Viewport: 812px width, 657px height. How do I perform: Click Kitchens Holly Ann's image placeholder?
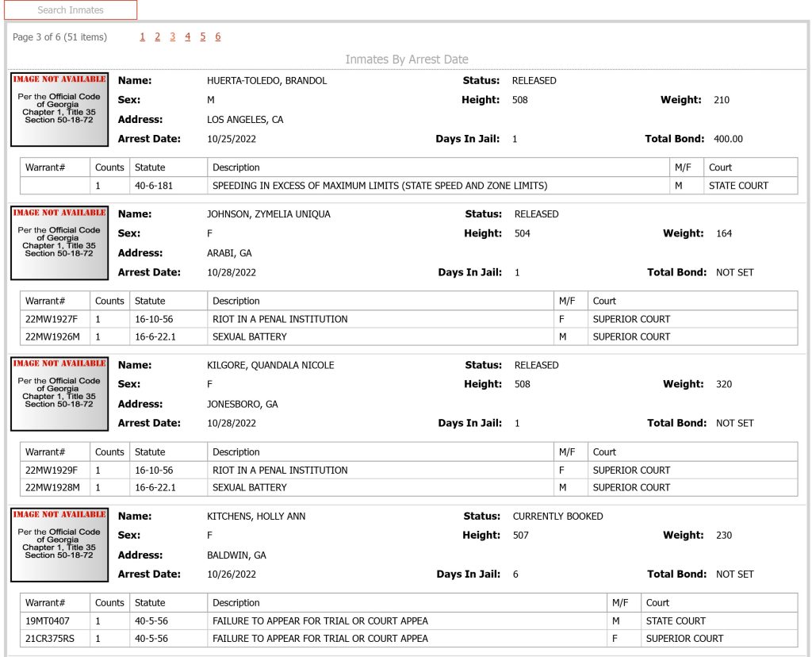click(59, 544)
